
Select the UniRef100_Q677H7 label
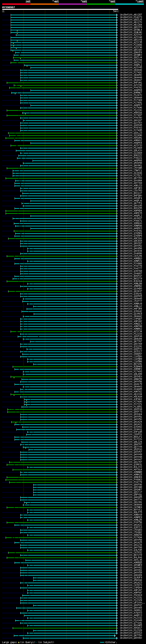[131, 342]
